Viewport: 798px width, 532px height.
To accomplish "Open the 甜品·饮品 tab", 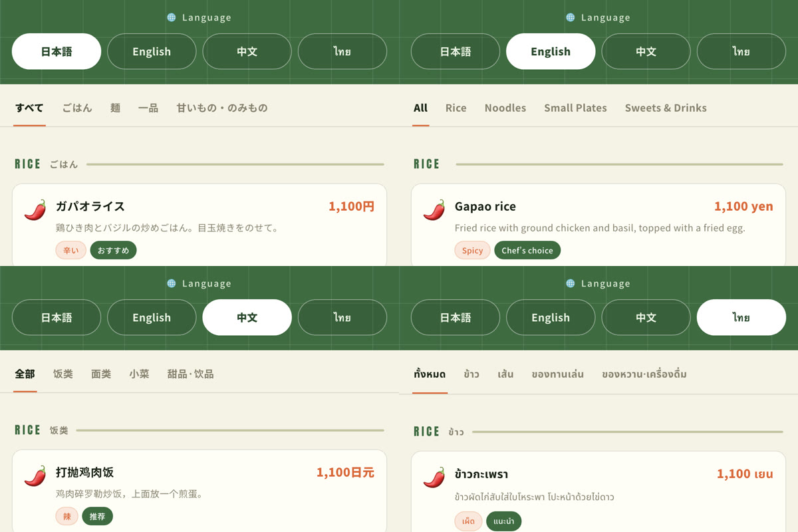I will point(191,374).
